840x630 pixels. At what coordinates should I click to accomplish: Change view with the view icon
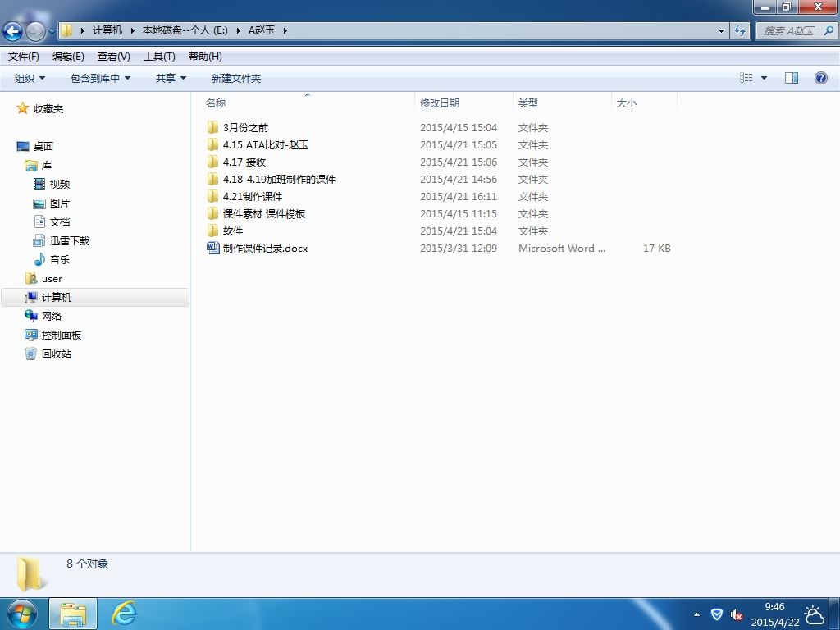(746, 78)
